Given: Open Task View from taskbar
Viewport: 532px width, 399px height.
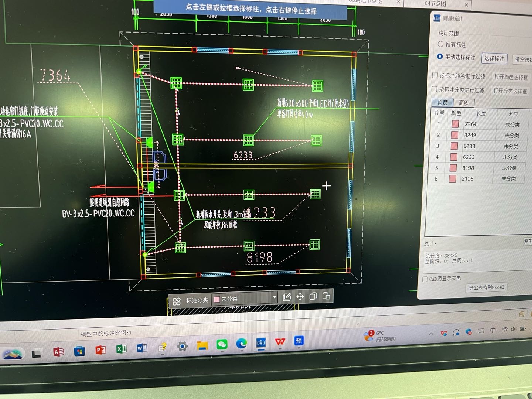Looking at the screenshot, I should click(x=36, y=353).
